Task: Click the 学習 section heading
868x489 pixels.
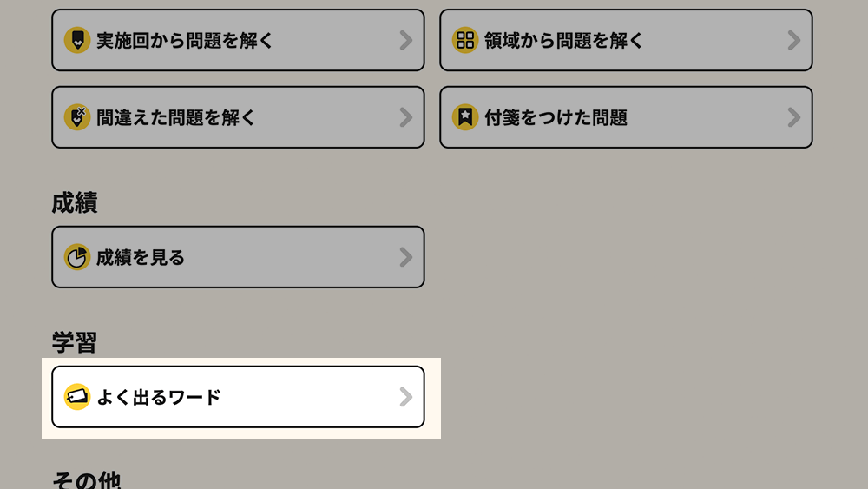Action: click(x=74, y=342)
